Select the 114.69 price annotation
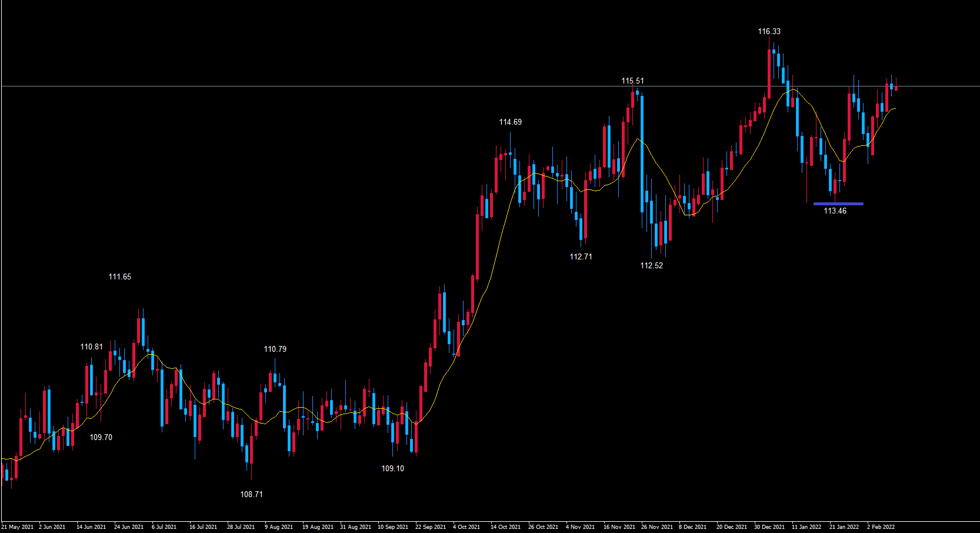The image size is (980, 533). pyautogui.click(x=510, y=122)
